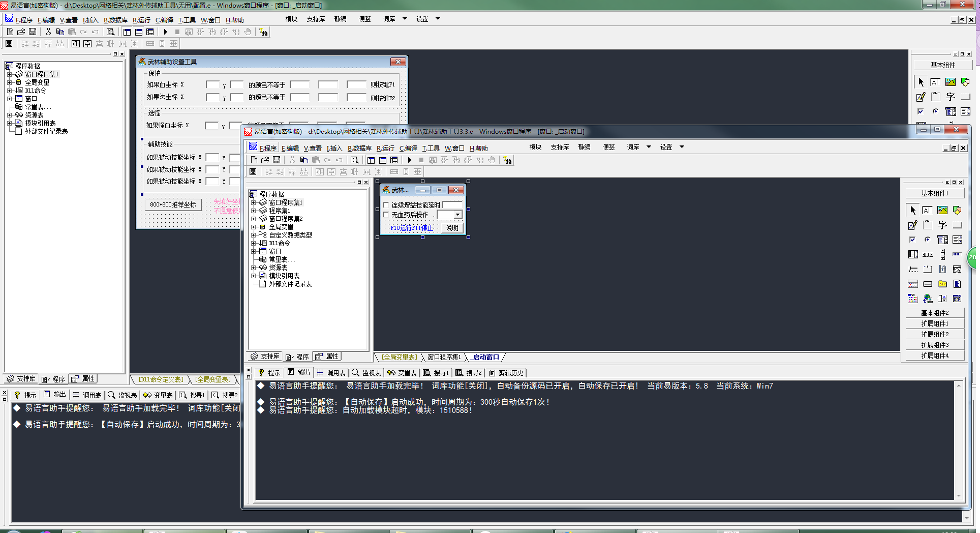Screen dimensions: 980x533
Task: Expand 模块引用表 node in front window tree
Action: pyautogui.click(x=253, y=276)
